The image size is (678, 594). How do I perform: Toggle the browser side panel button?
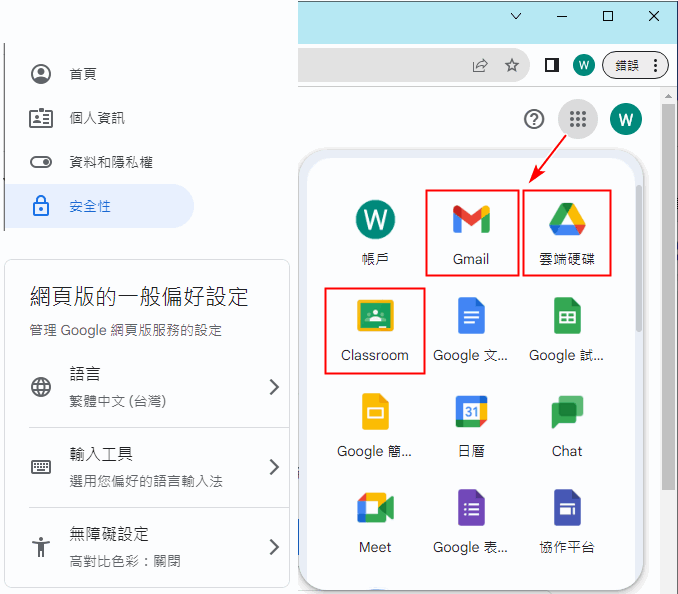click(x=551, y=65)
